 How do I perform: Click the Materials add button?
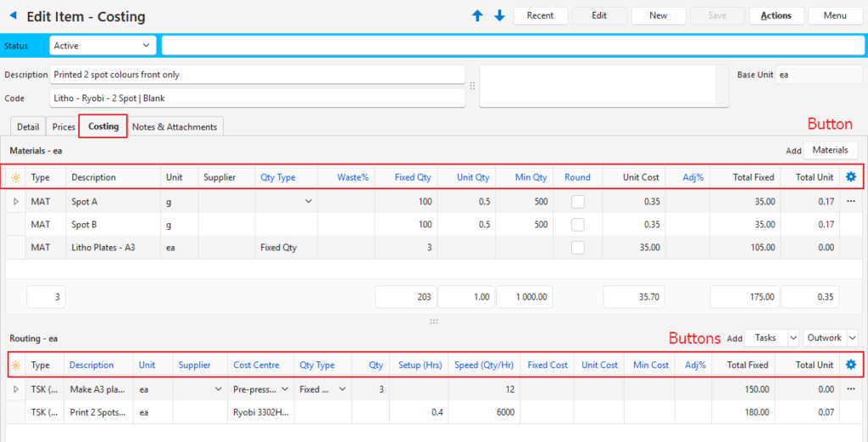click(x=831, y=150)
